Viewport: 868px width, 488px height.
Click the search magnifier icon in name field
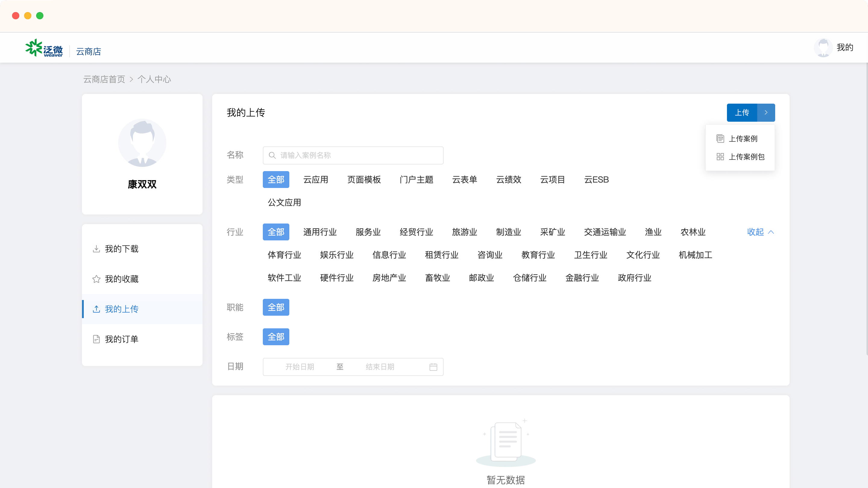click(x=272, y=155)
